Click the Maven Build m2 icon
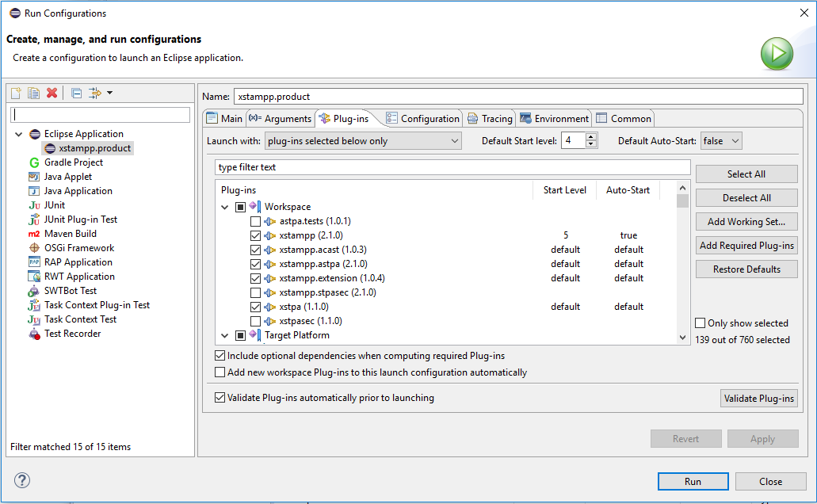Viewport: 817px width, 504px height. click(x=34, y=234)
